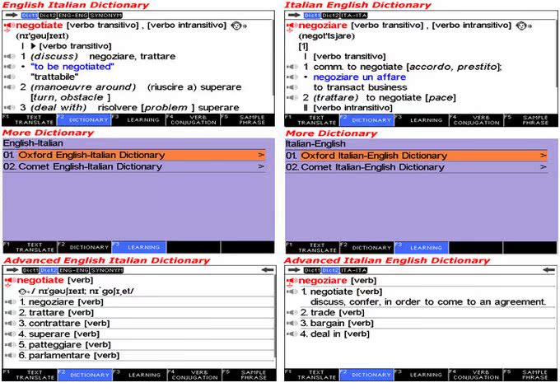Switch to Dict2 tab in English Italian Dictionary panel
This screenshot has height=392, width=560.
[x=48, y=16]
